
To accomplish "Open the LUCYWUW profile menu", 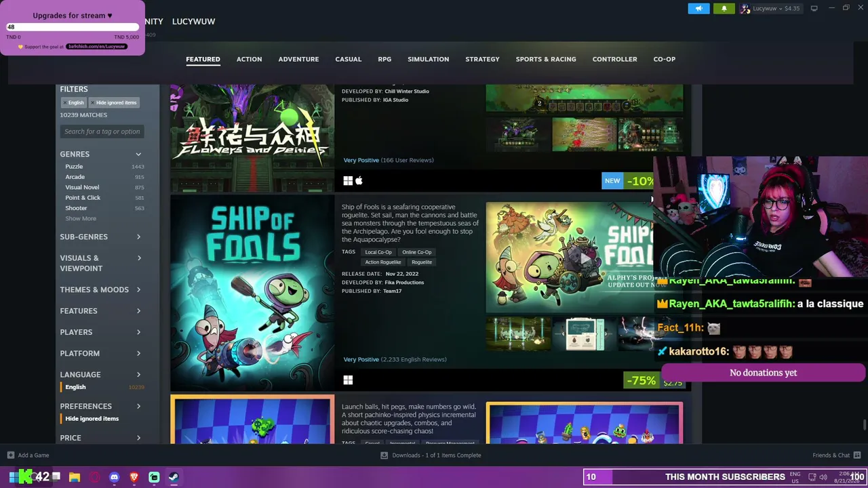I will click(x=193, y=22).
